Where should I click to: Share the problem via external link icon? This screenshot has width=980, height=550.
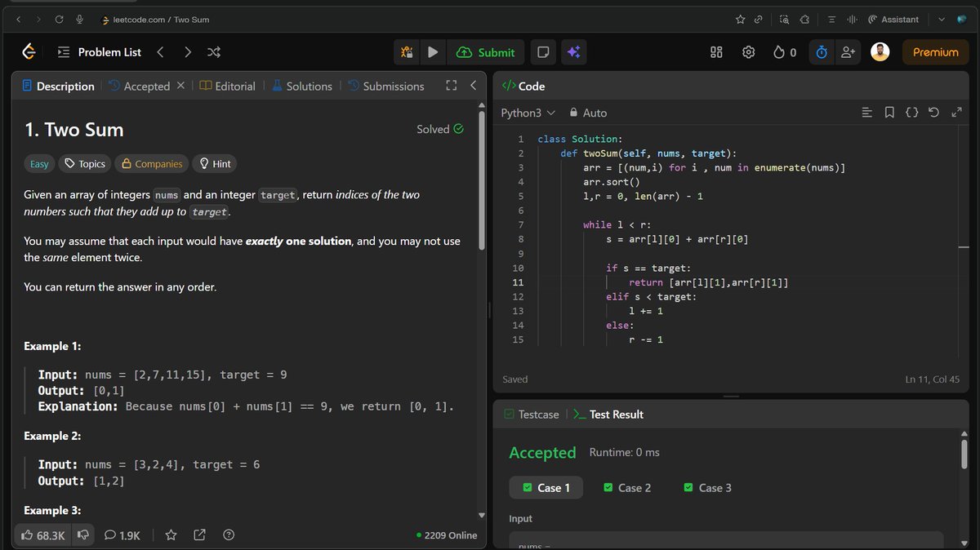199,535
